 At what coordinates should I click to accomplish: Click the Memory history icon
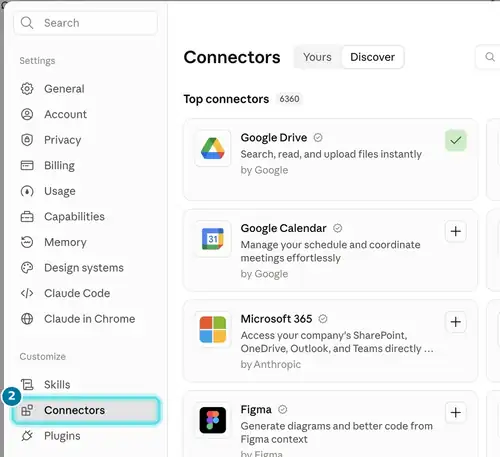pyautogui.click(x=27, y=242)
